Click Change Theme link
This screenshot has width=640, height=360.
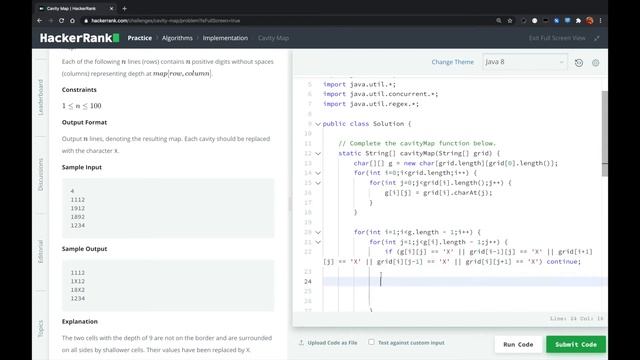coord(453,62)
